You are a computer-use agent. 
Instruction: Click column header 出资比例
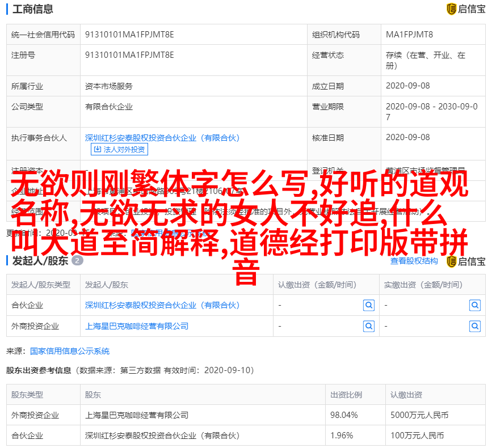click(346, 395)
